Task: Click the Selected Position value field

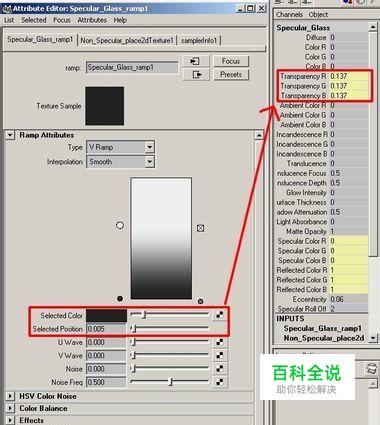Action: tap(106, 329)
